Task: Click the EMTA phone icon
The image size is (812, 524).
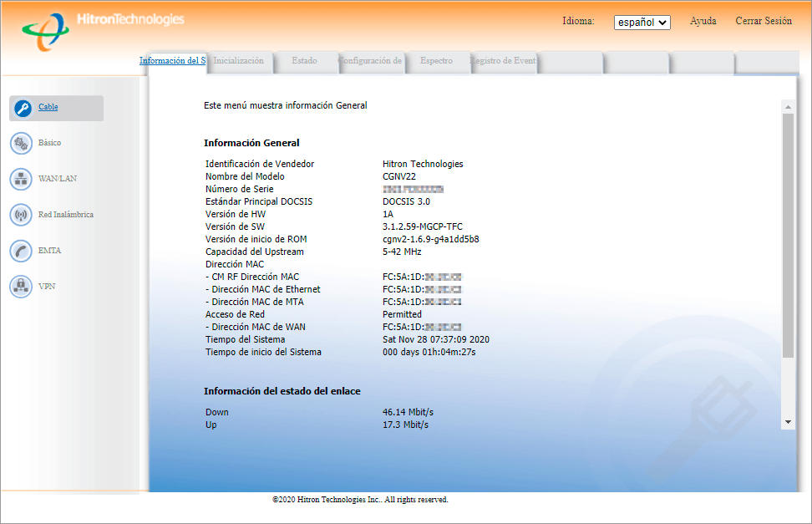Action: [21, 251]
